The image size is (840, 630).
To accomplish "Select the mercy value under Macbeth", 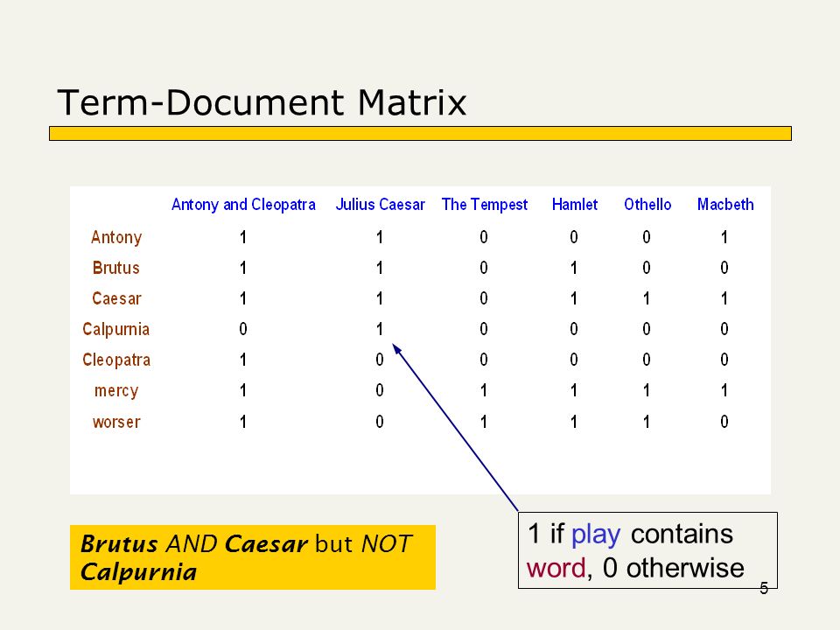I will 724,390.
